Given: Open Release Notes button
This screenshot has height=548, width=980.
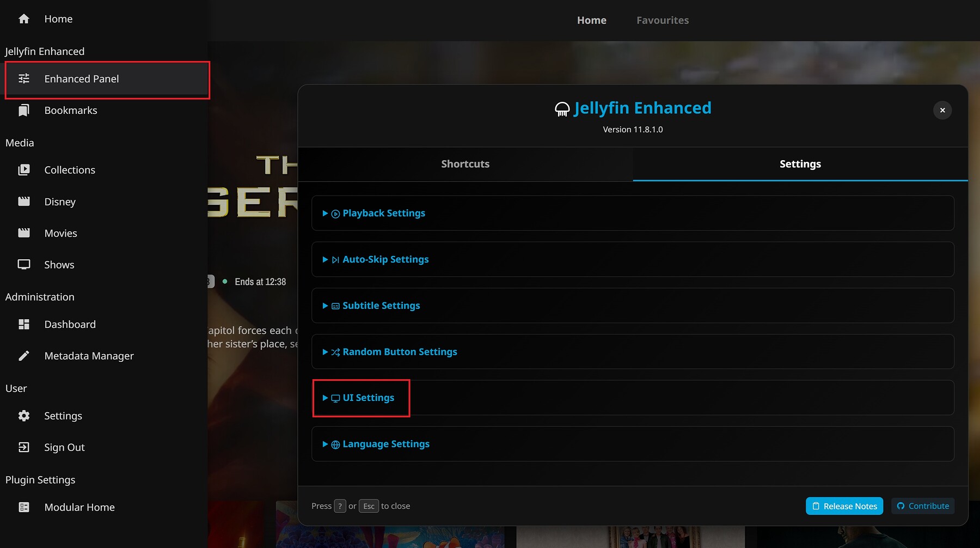Looking at the screenshot, I should [x=844, y=506].
